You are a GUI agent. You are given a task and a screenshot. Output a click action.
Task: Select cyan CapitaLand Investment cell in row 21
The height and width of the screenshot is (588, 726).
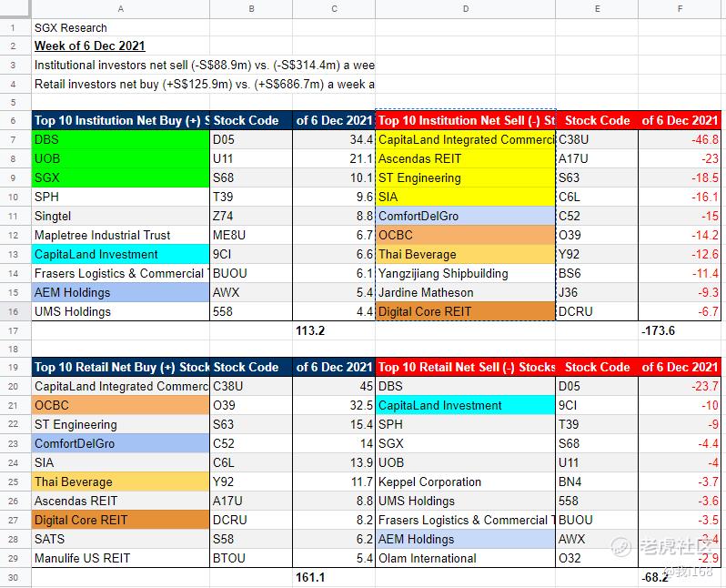pyautogui.click(x=465, y=405)
